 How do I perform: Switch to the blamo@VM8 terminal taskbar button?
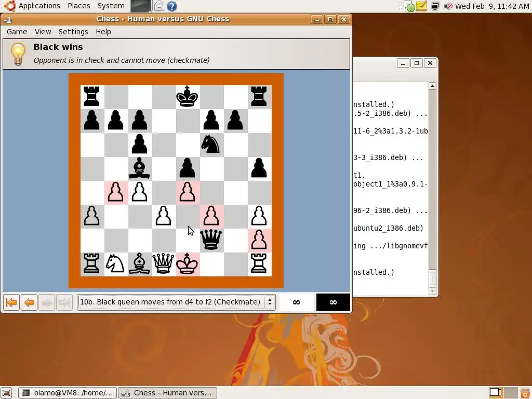point(68,393)
